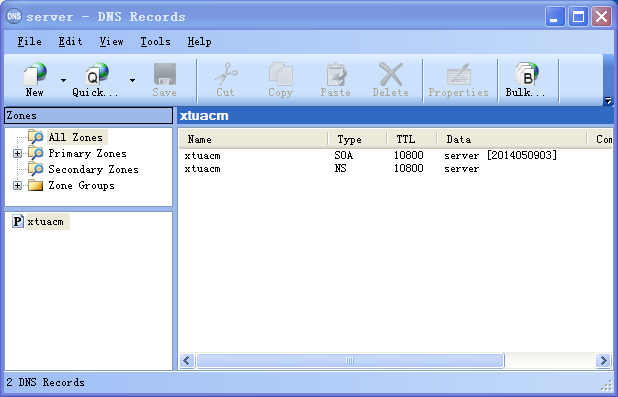This screenshot has height=397, width=618.
Task: Click the horizontal scrollbar left arrow
Action: click(187, 360)
